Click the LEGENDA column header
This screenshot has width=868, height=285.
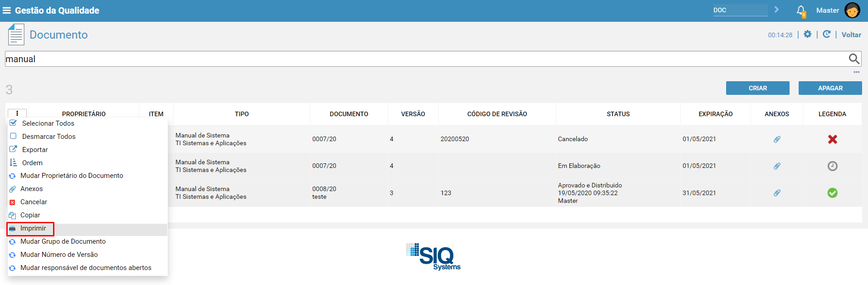coord(832,114)
